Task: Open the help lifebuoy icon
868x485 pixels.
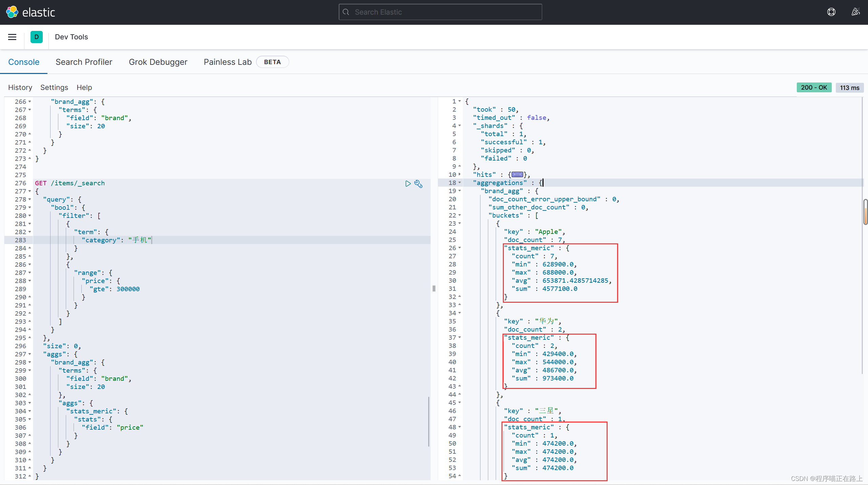Action: click(831, 12)
